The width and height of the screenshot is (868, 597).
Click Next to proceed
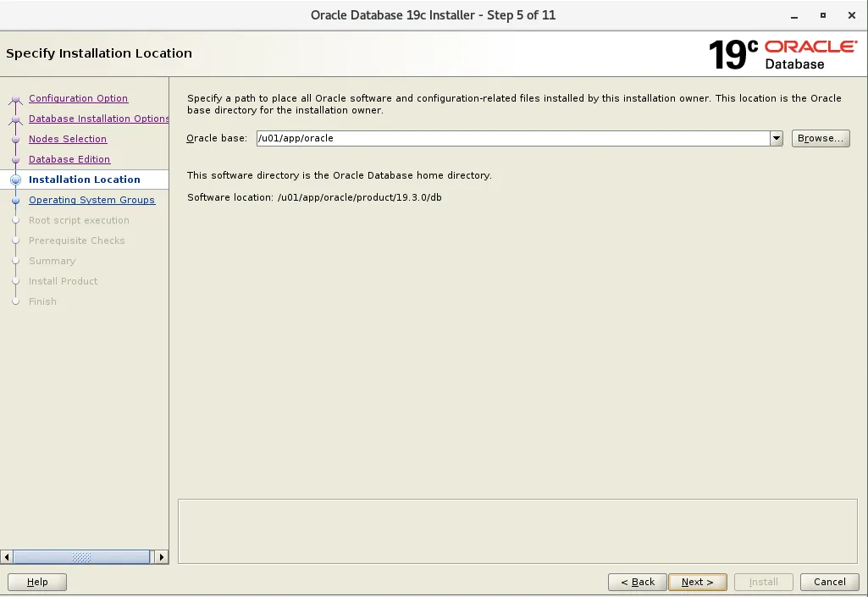tap(697, 582)
